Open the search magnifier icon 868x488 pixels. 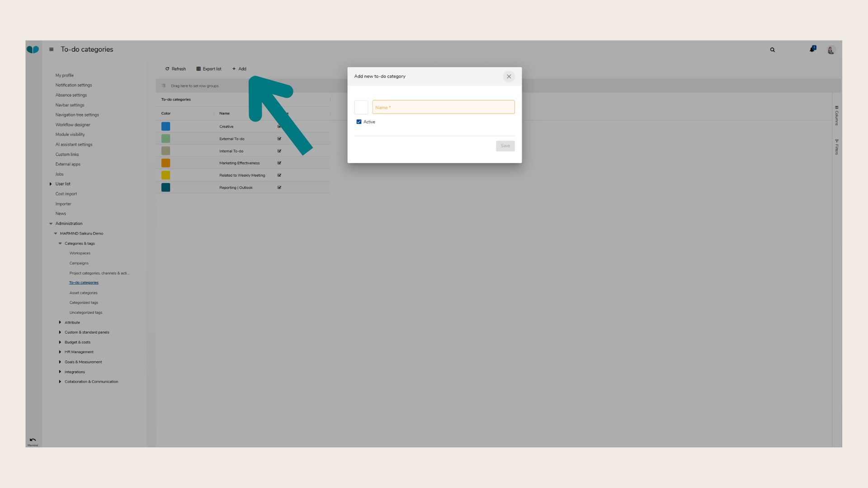tap(772, 50)
